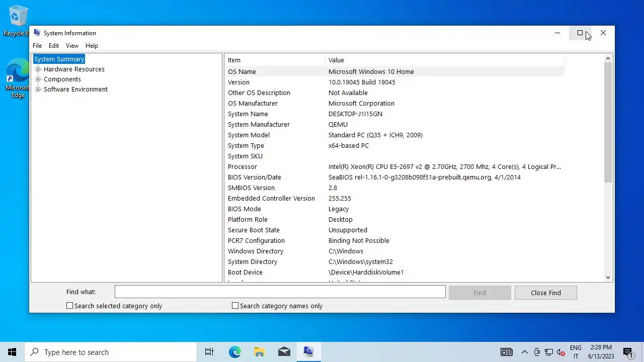Open touch keyboard tray icon
The width and height of the screenshot is (644, 362).
click(x=506, y=352)
